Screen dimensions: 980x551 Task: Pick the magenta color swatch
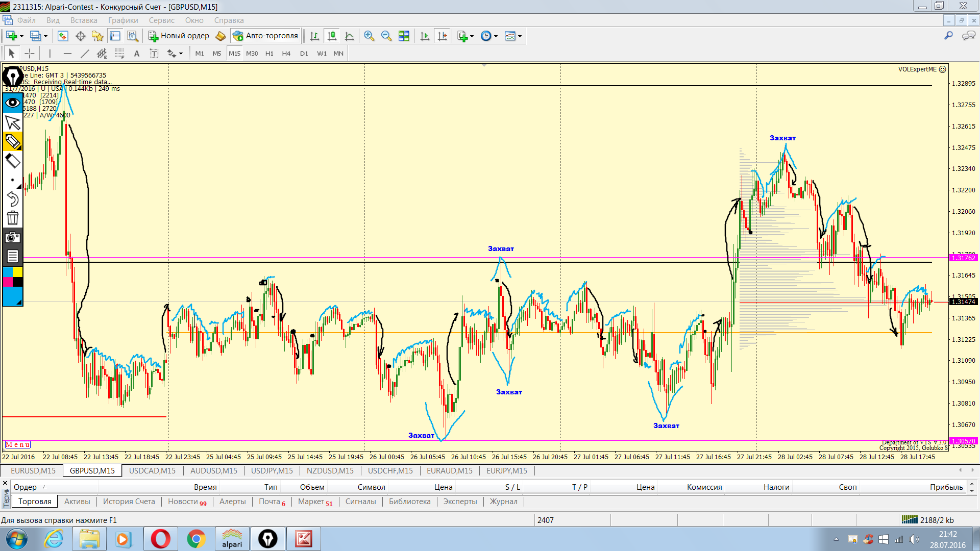click(8, 282)
